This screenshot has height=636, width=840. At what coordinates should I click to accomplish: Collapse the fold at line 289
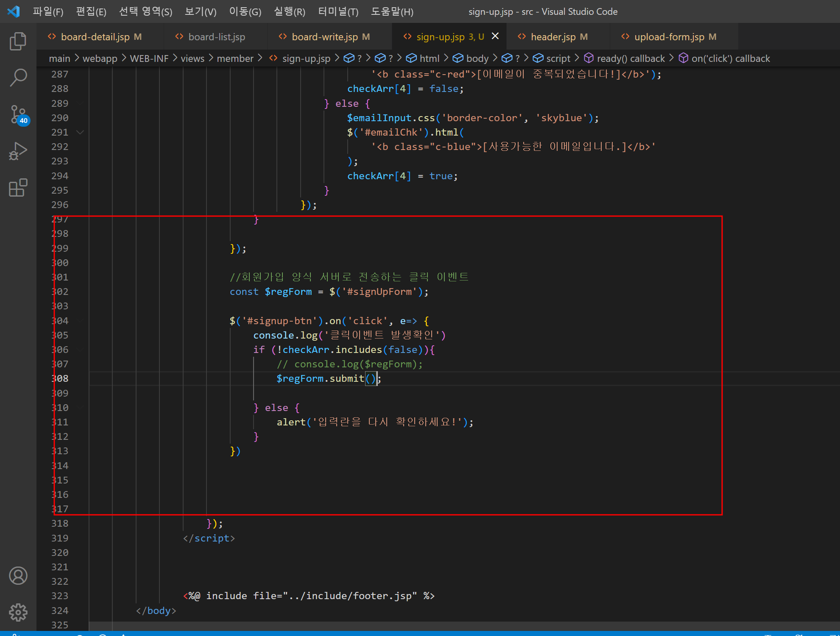(80, 103)
